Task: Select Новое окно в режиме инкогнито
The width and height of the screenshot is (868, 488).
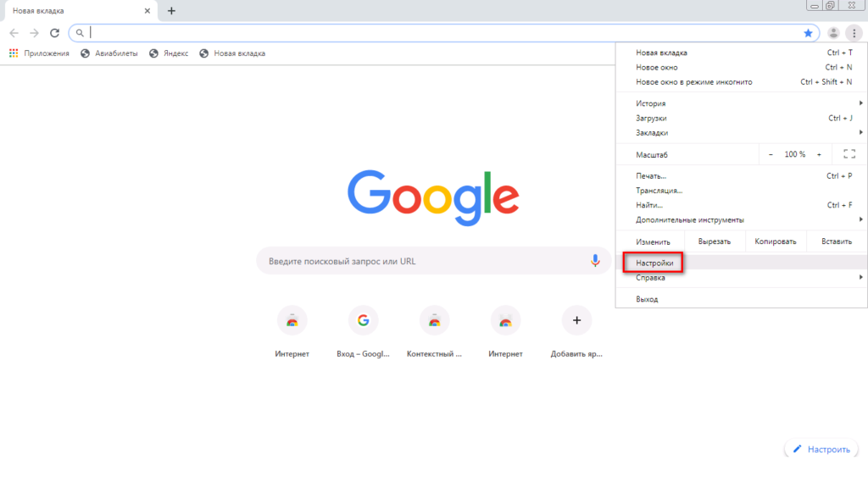Action: (742, 82)
